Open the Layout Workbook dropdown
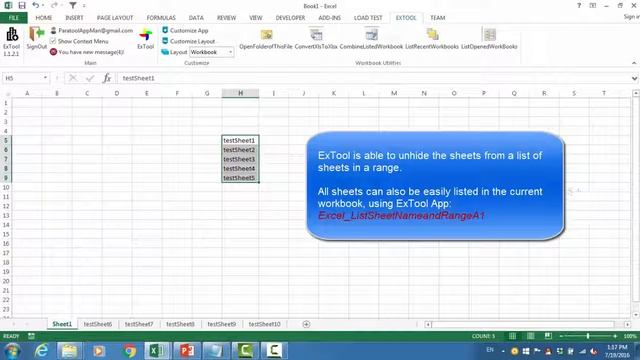640x360 pixels. (x=230, y=52)
